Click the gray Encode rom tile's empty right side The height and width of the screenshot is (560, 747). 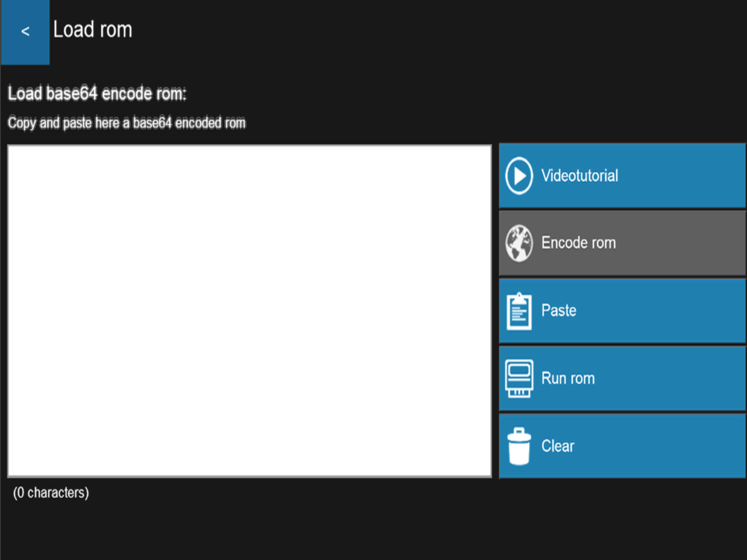682,243
